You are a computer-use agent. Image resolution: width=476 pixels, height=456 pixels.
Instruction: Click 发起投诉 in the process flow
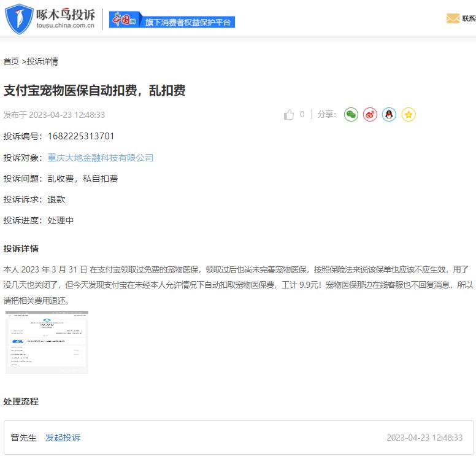63,438
